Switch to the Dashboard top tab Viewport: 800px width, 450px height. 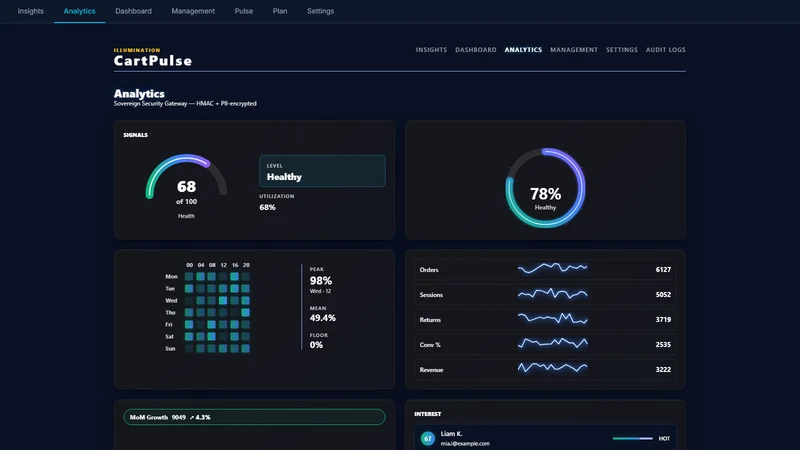pos(133,11)
